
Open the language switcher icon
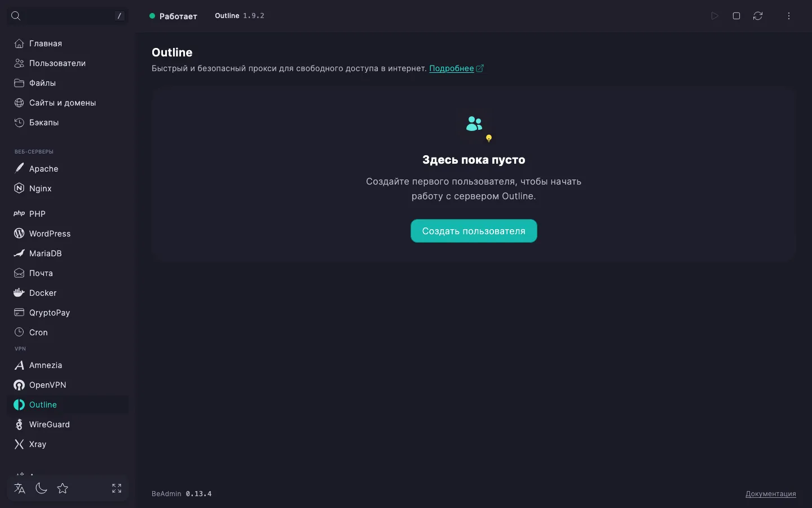point(20,488)
